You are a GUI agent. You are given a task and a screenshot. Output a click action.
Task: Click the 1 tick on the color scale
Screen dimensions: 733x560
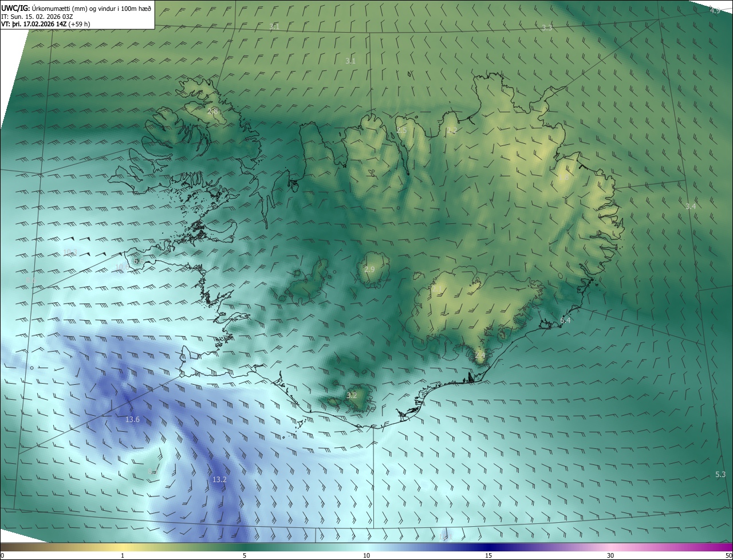[x=123, y=555]
